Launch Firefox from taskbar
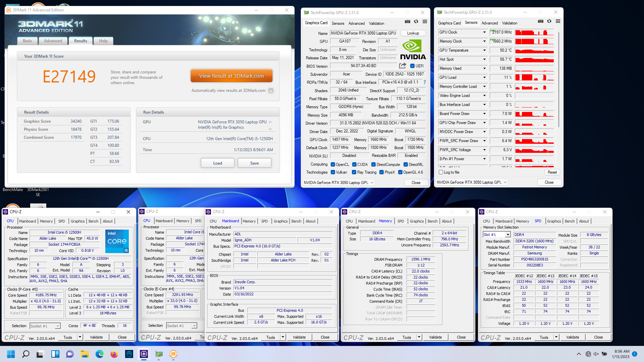This screenshot has width=644, height=362. 114,354
